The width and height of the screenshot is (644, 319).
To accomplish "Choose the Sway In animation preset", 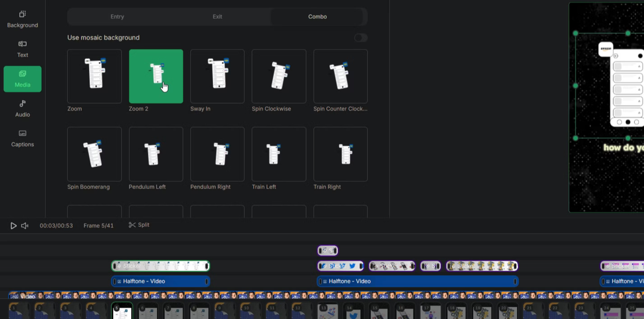I will (217, 76).
